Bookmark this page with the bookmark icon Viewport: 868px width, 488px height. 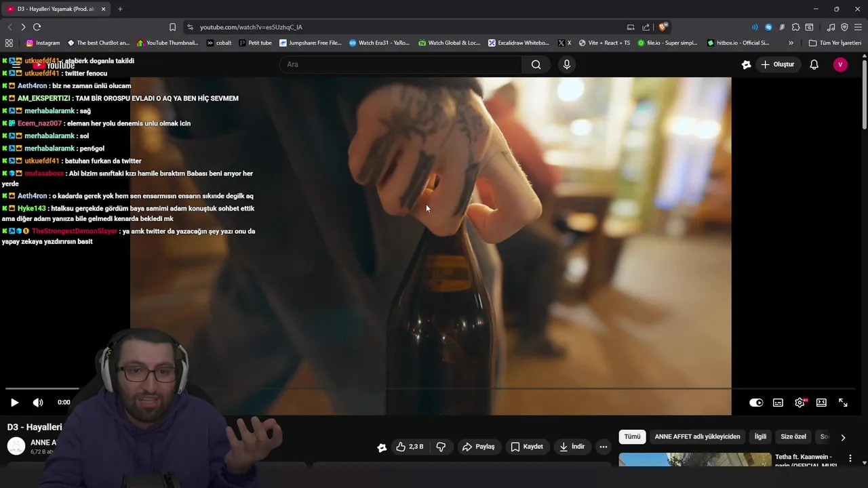[x=172, y=27]
